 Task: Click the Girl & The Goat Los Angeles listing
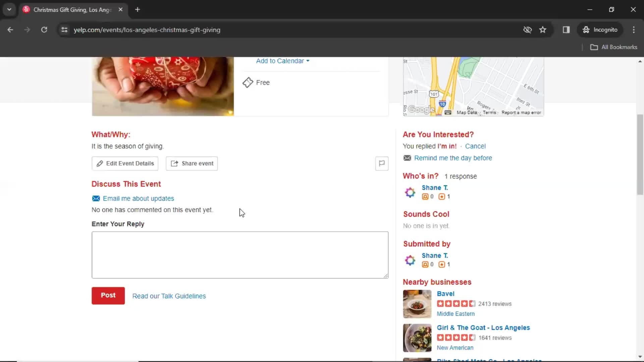coord(483,327)
